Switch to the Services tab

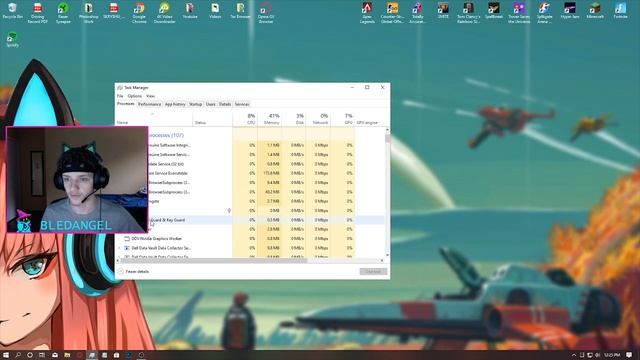pos(242,104)
